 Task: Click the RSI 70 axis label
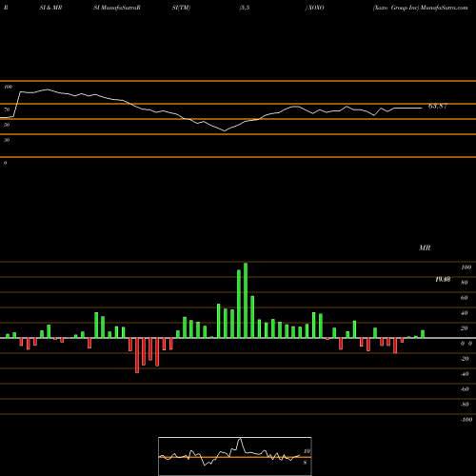point(7,109)
